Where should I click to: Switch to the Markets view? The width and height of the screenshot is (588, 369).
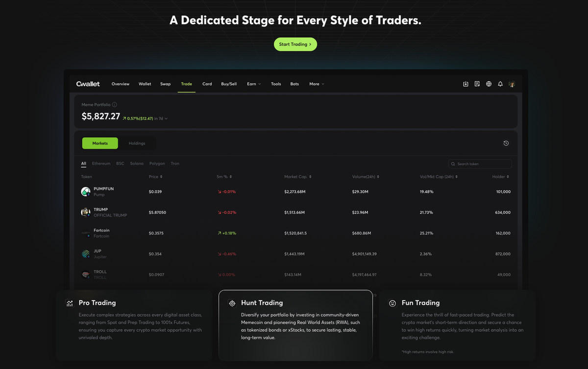pos(100,143)
